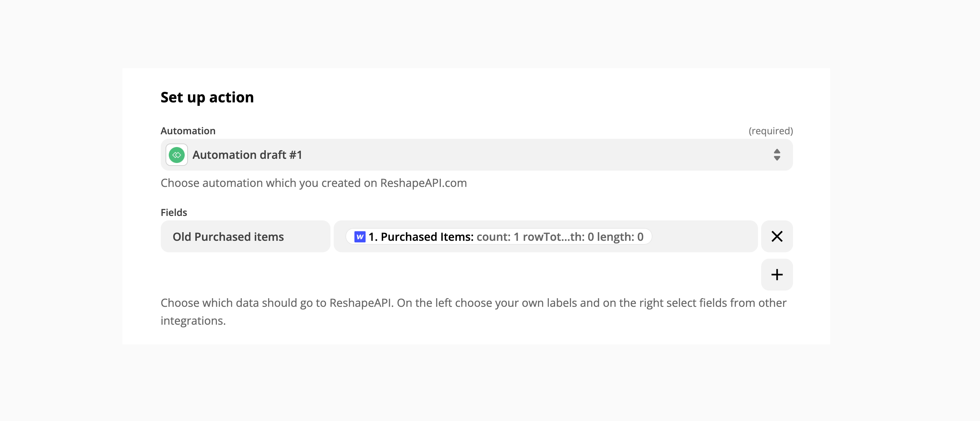Click the Purchased Items mapped value pill
The image size is (980, 421).
499,237
